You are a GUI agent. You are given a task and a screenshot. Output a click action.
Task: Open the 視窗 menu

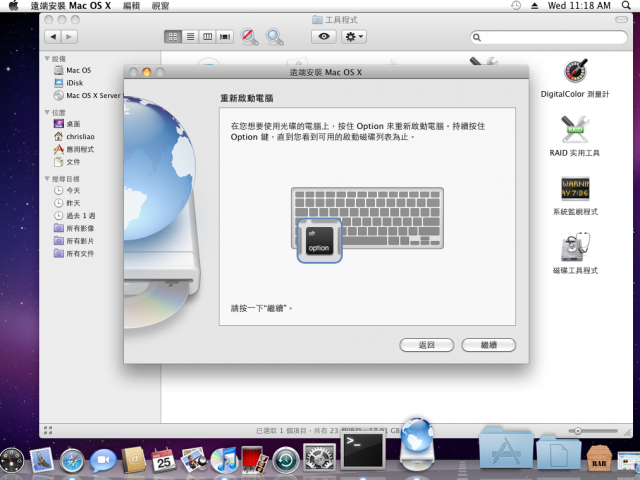pos(160,6)
